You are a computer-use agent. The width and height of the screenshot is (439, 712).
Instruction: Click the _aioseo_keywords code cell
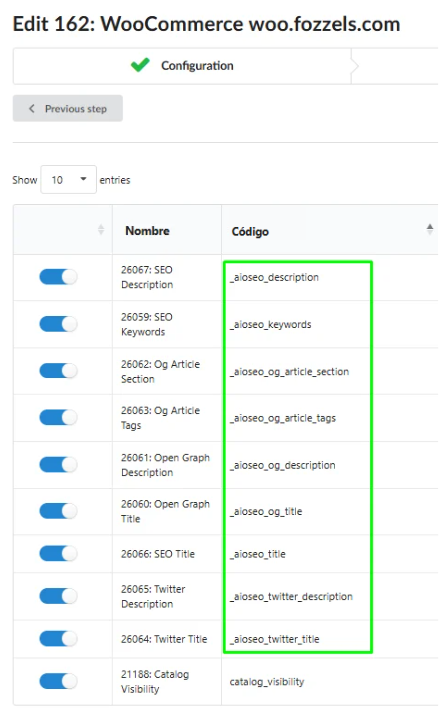pyautogui.click(x=271, y=324)
